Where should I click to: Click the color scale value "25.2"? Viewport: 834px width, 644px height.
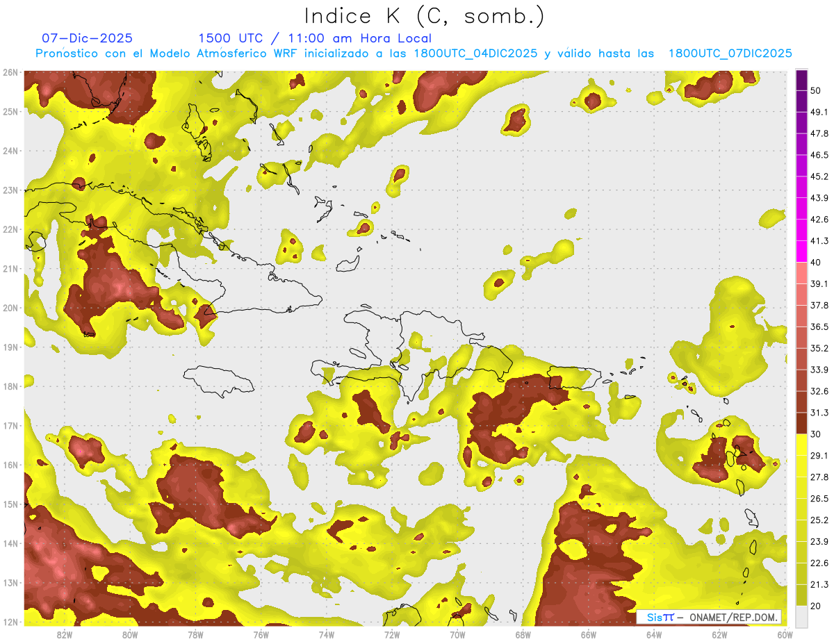[819, 520]
